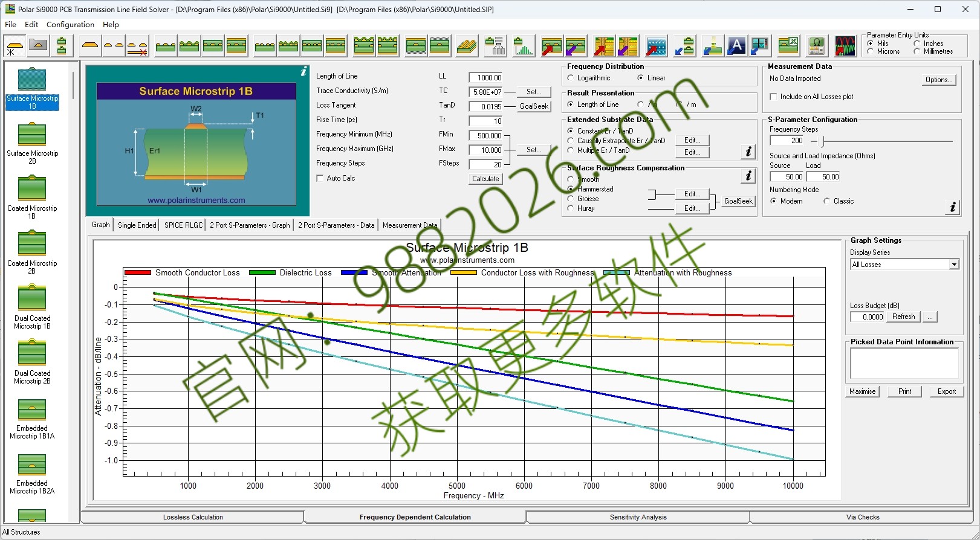The image size is (980, 540).
Task: Open the Display Series dropdown
Action: pos(954,265)
